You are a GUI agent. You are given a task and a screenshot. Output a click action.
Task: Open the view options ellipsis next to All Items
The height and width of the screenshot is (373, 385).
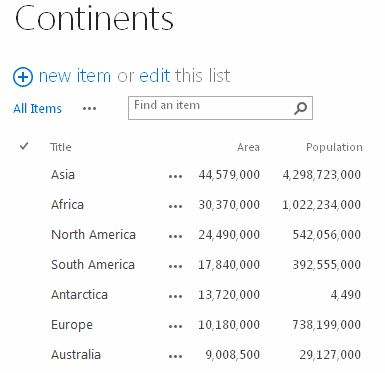[x=89, y=109]
